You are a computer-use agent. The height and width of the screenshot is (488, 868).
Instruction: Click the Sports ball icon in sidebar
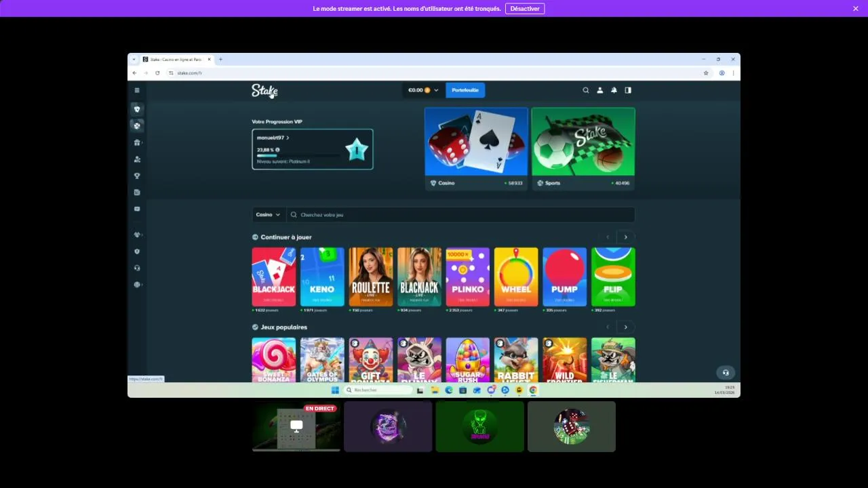tap(137, 125)
